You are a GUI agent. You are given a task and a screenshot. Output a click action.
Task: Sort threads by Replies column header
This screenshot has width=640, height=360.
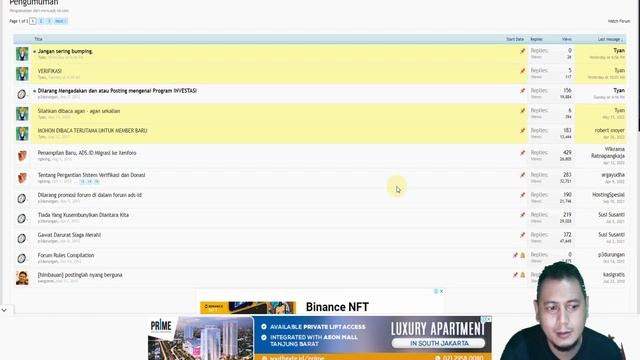[x=536, y=39]
